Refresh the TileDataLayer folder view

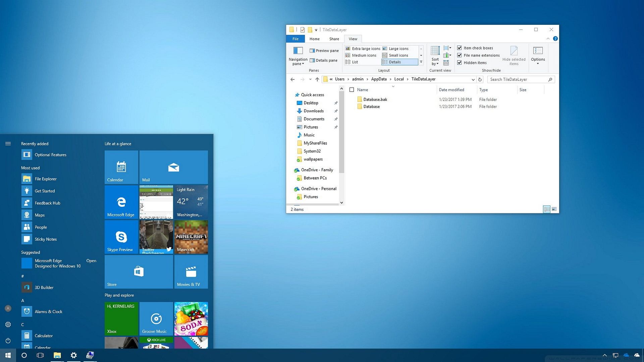pyautogui.click(x=479, y=79)
